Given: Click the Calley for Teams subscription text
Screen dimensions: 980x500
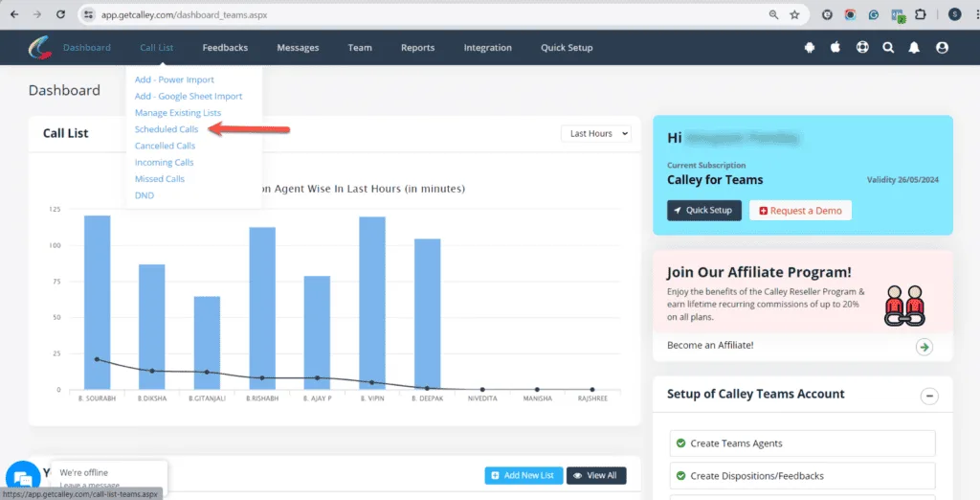Looking at the screenshot, I should tap(714, 180).
